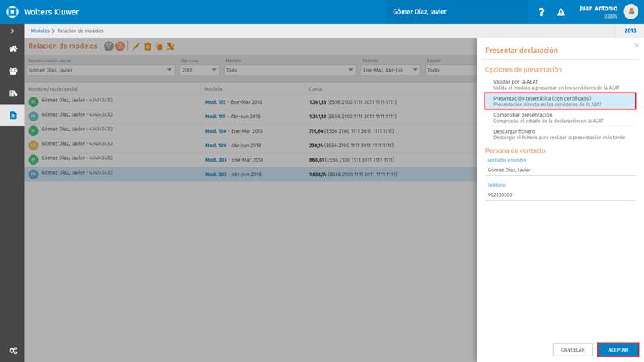Click the Modelo column header
644x362 pixels.
point(213,89)
